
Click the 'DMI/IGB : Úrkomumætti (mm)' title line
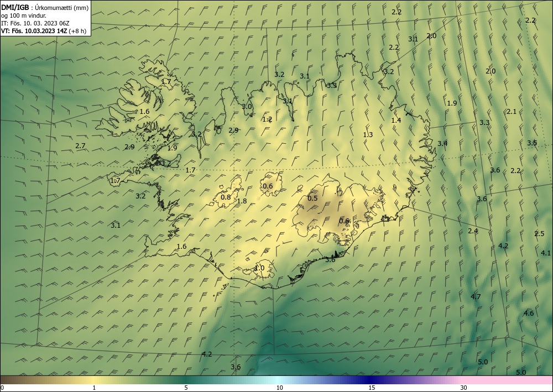44,7
